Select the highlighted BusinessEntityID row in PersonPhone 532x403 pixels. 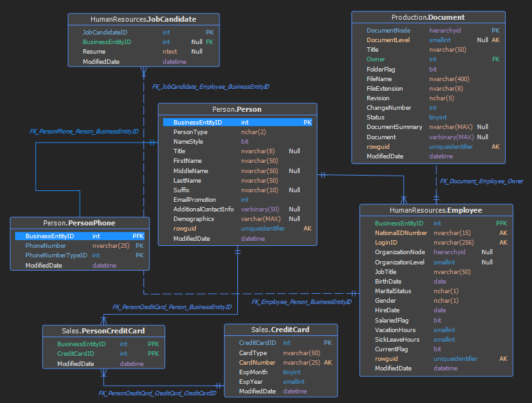tap(80, 236)
